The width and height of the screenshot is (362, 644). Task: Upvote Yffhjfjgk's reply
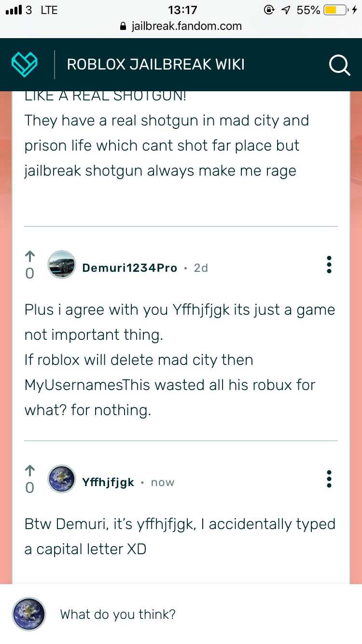click(x=29, y=470)
